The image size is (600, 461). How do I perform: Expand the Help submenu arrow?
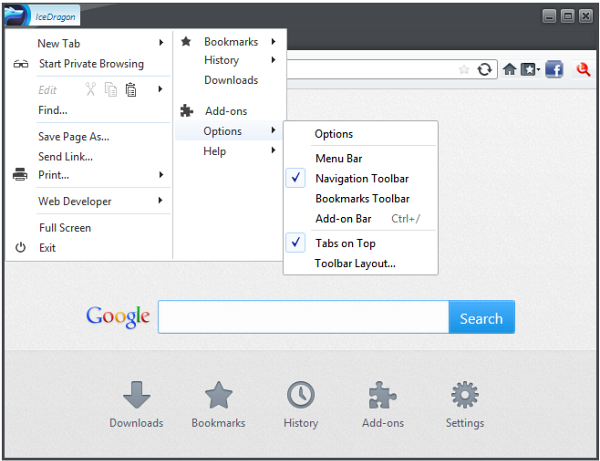(273, 150)
